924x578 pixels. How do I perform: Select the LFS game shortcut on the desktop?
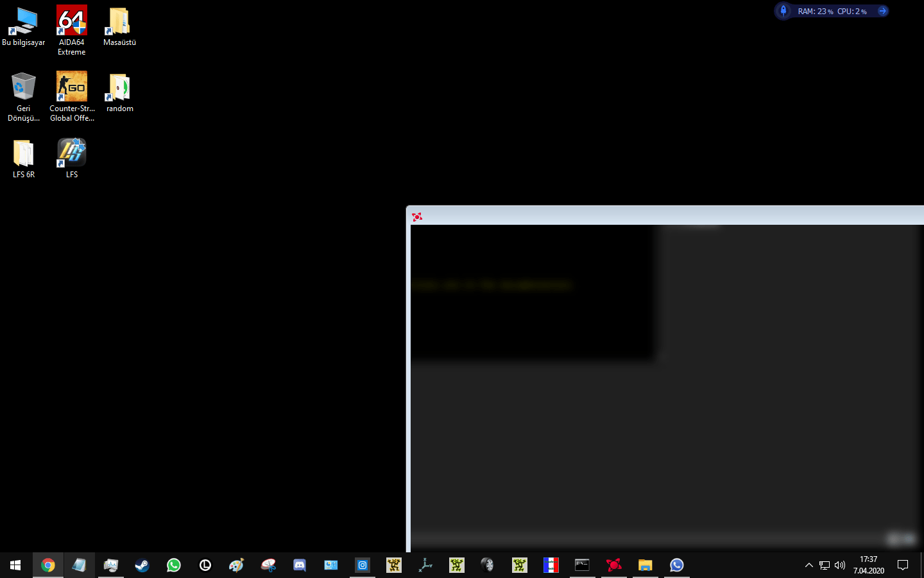72,159
